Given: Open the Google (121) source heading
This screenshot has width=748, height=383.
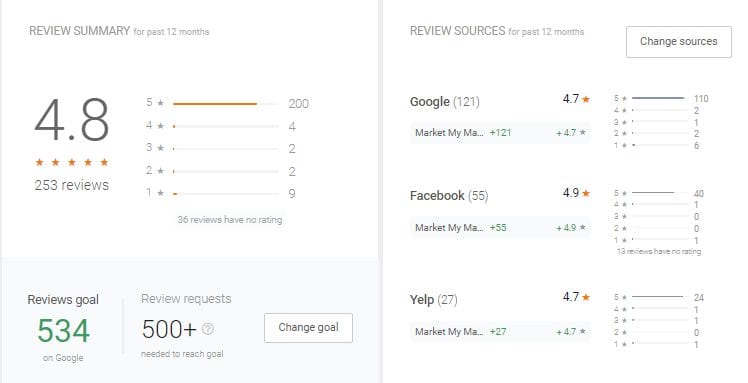Looking at the screenshot, I should pyautogui.click(x=445, y=102).
